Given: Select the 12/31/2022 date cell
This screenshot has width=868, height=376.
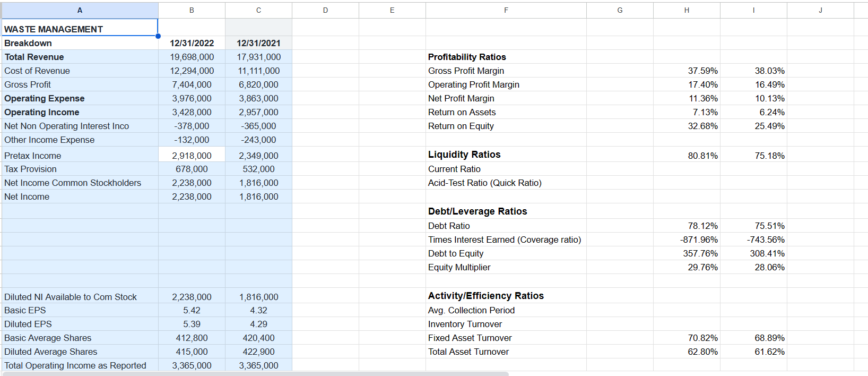Looking at the screenshot, I should tap(192, 43).
